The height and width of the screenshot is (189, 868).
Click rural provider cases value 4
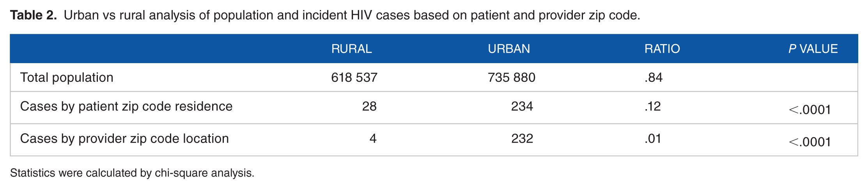373,139
